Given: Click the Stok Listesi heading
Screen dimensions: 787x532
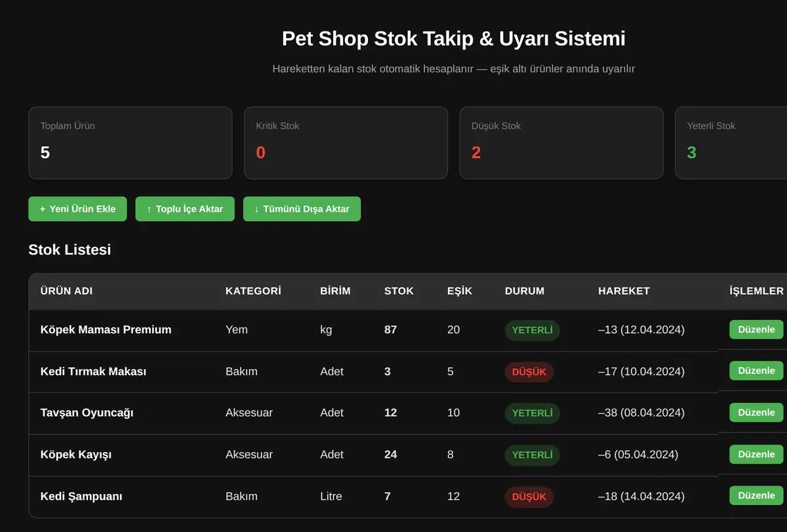Looking at the screenshot, I should point(70,250).
